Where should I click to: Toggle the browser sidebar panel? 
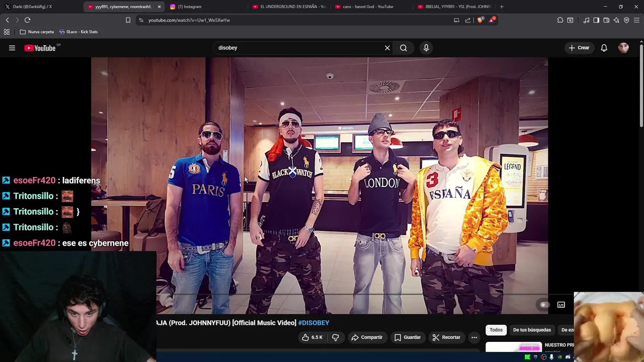click(x=596, y=20)
